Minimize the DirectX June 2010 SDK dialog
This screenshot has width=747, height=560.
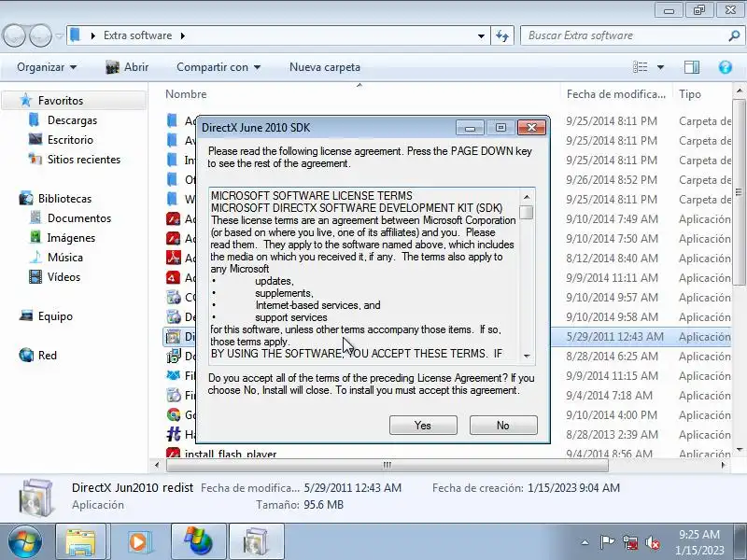470,127
